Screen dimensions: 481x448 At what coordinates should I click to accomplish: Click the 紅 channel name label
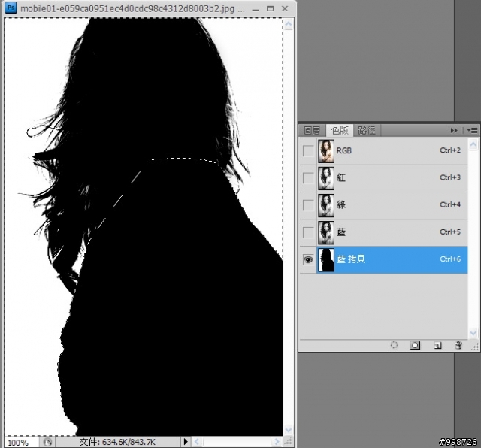tap(341, 177)
